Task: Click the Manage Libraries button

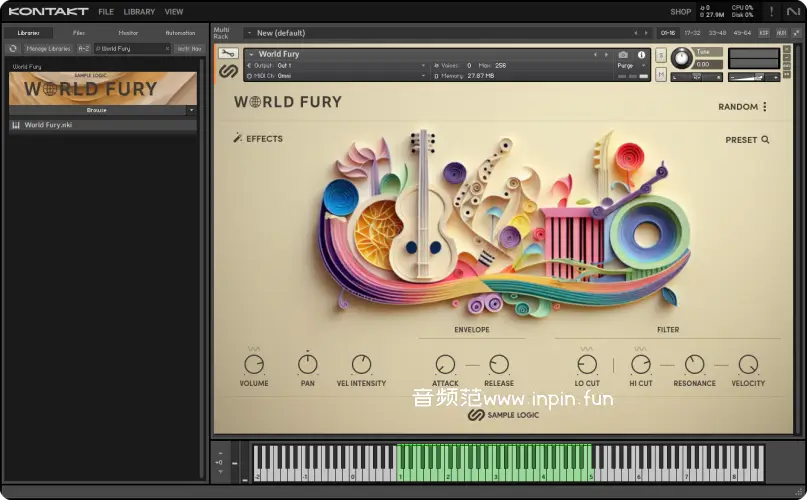Action: point(48,48)
